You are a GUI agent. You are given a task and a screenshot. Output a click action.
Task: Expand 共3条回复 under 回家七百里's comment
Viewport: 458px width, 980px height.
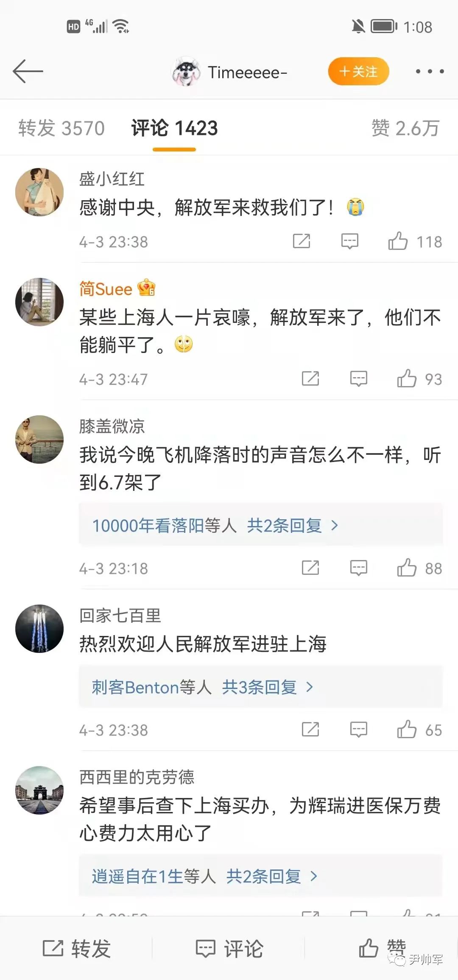pos(267,687)
